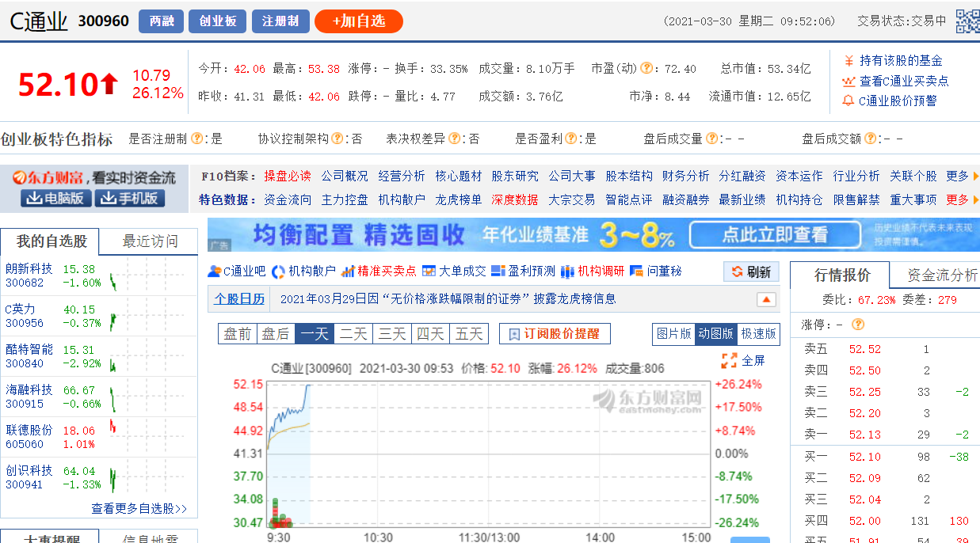Click 查看更多自选股 link
Image resolution: width=980 pixels, height=543 pixels.
(139, 508)
